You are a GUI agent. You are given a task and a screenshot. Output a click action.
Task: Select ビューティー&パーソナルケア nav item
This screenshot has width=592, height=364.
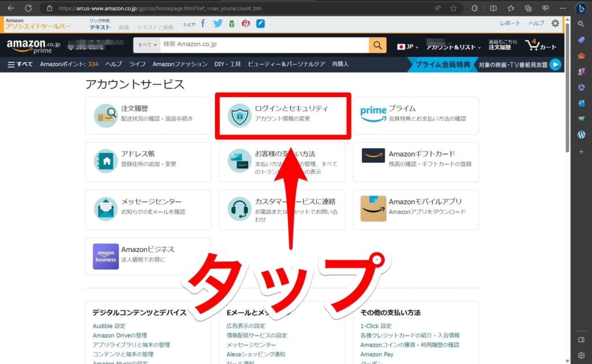[286, 64]
